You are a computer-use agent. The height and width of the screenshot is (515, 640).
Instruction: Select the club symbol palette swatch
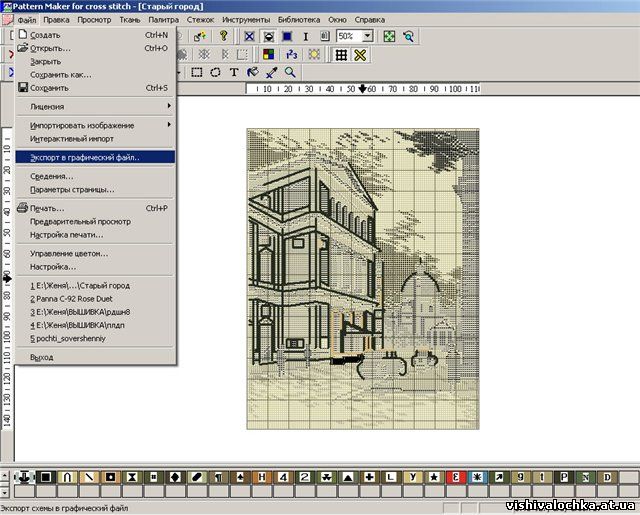327,477
